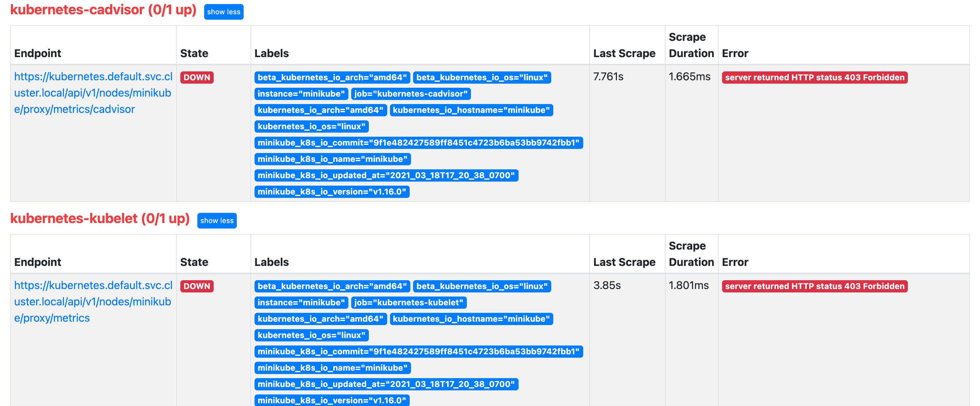The height and width of the screenshot is (406, 980).
Task: Click the Endpoint column header
Action: pyautogui.click(x=38, y=53)
